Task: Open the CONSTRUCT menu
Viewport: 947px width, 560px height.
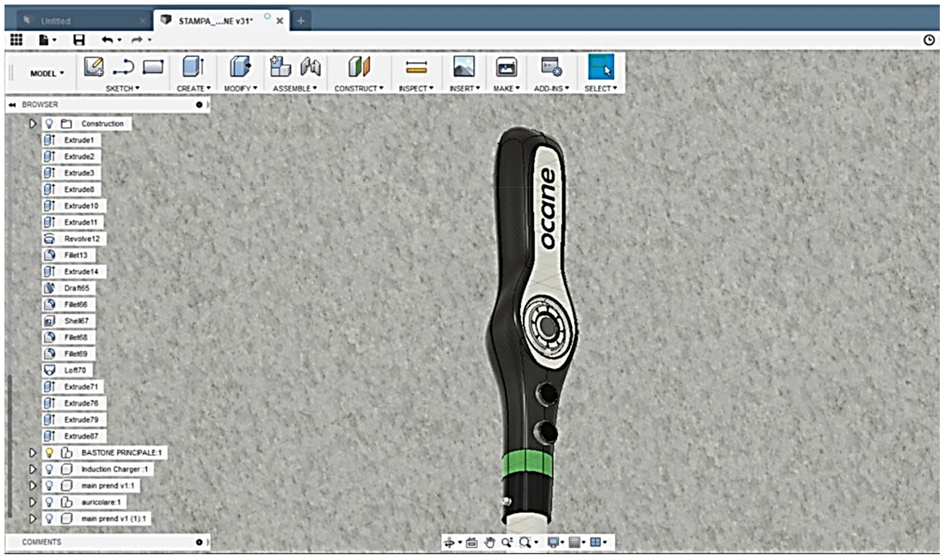Action: click(359, 88)
